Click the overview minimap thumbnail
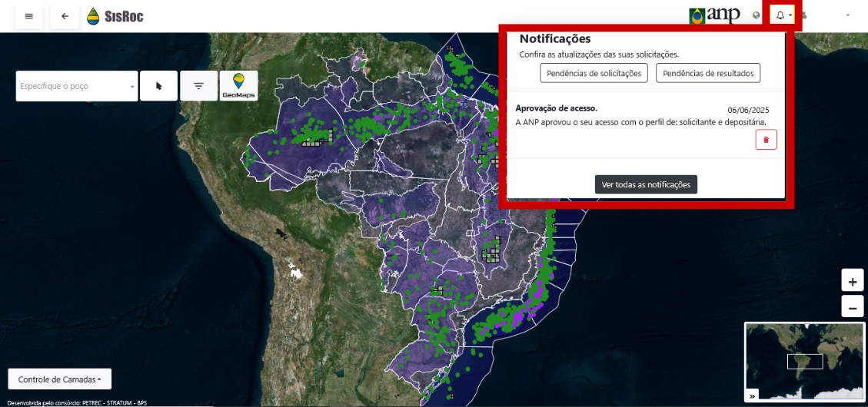 tap(804, 361)
